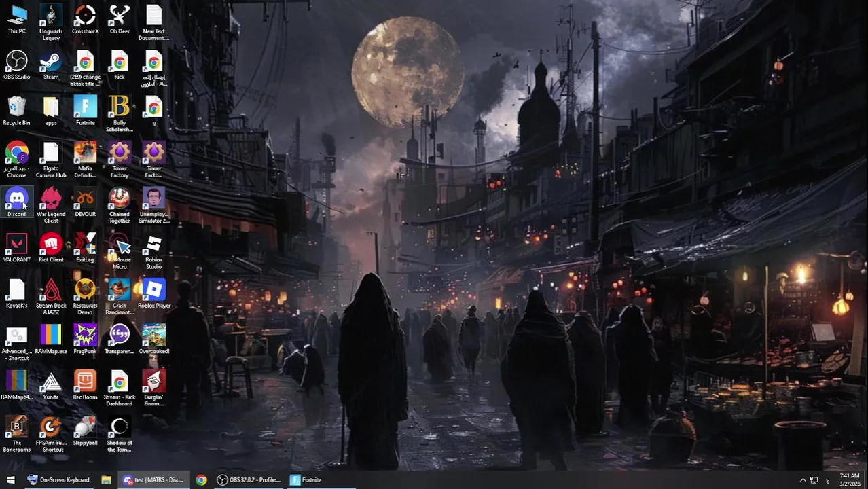
Task: Open the Steam desktop shortcut
Action: click(x=51, y=65)
